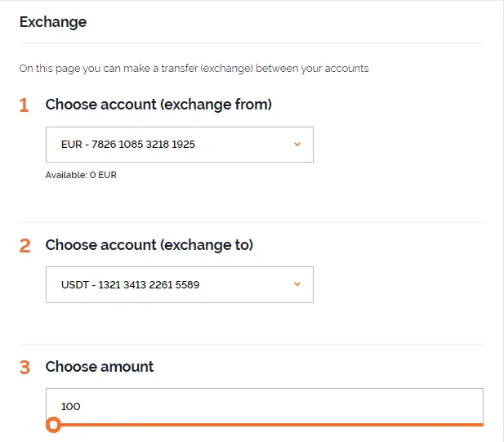The image size is (504, 442).
Task: Select the EUR - 7826 1085 3218 1925 text
Action: pyautogui.click(x=128, y=145)
